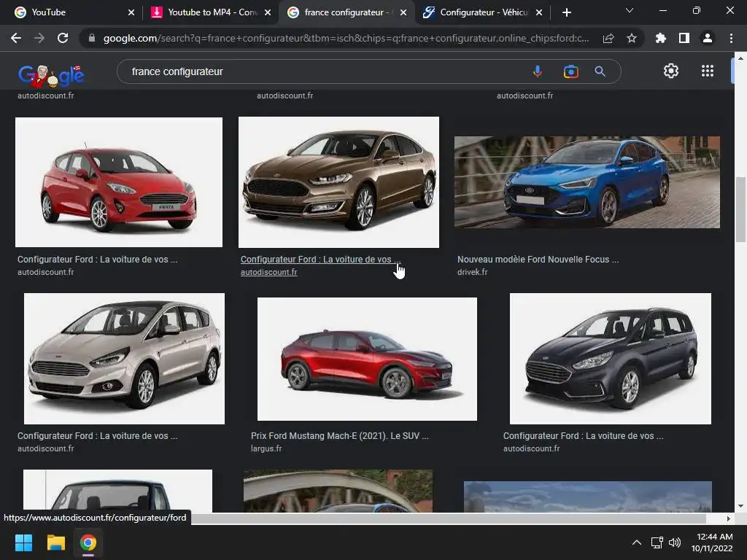Switch to Youtube to MP4 tab

click(212, 12)
